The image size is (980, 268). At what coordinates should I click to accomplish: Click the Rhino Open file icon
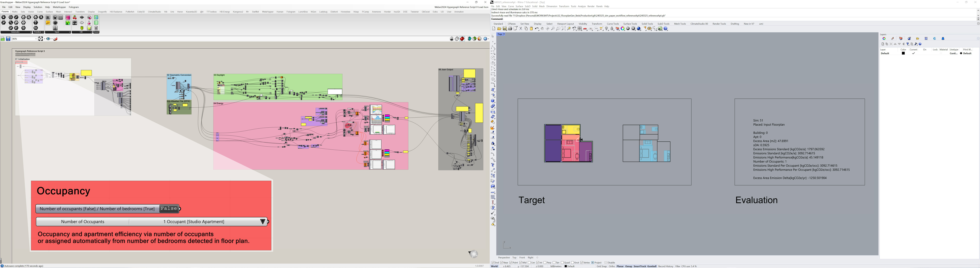[499, 29]
